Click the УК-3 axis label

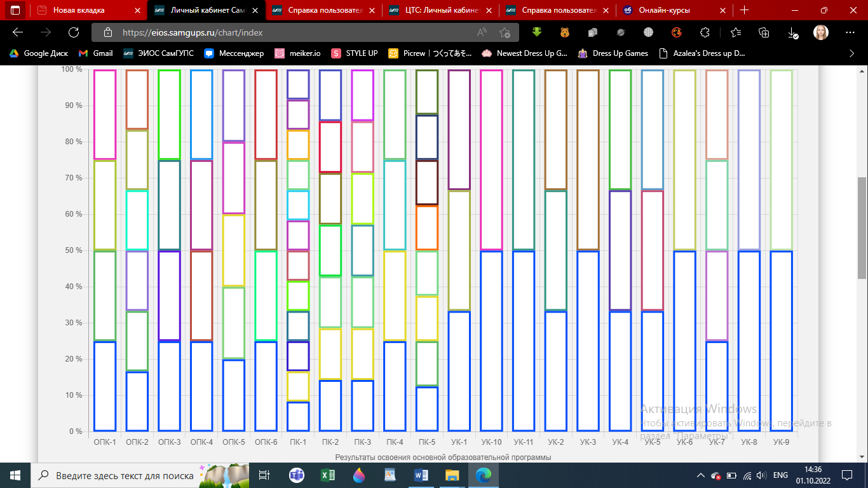point(588,442)
